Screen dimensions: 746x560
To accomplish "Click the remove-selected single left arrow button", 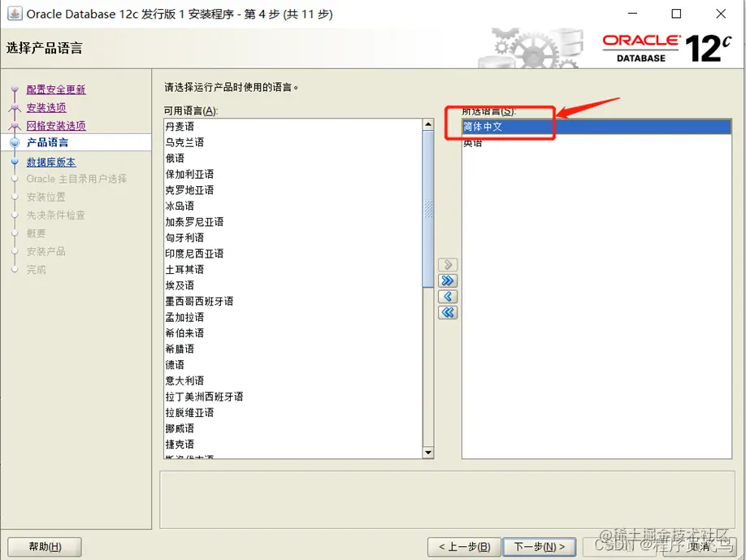I will tap(448, 297).
